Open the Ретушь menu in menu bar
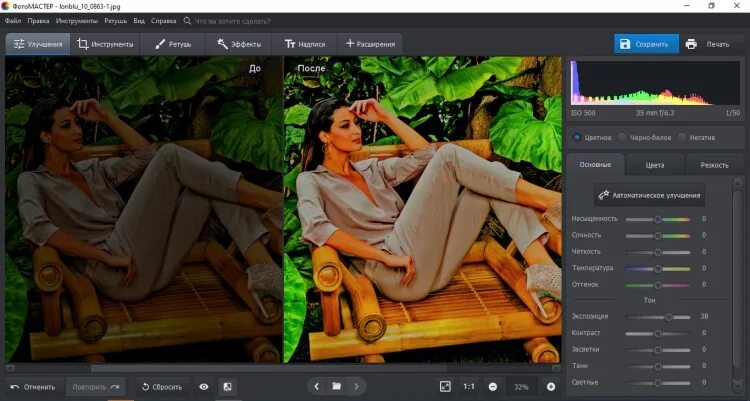The width and height of the screenshot is (750, 401). 115,21
